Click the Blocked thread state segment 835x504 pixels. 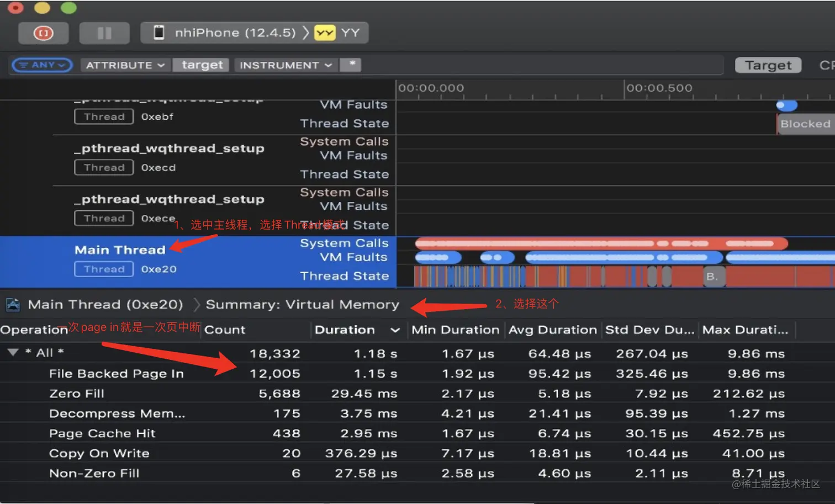[805, 124]
